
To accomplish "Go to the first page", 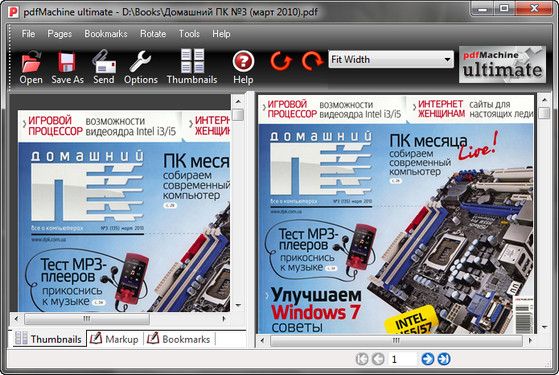I will (x=361, y=359).
